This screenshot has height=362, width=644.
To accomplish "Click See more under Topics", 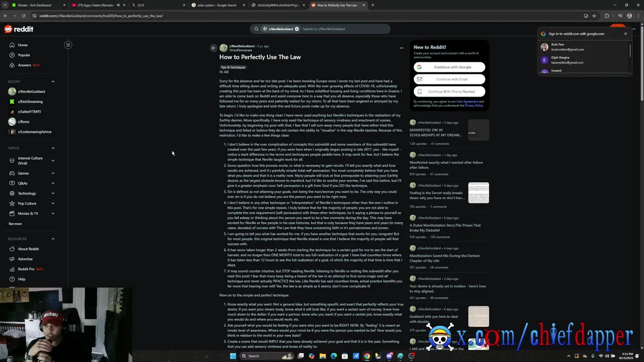I will tap(15, 224).
